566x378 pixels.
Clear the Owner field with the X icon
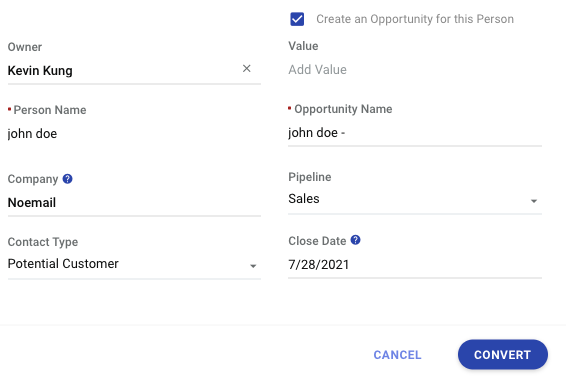247,69
